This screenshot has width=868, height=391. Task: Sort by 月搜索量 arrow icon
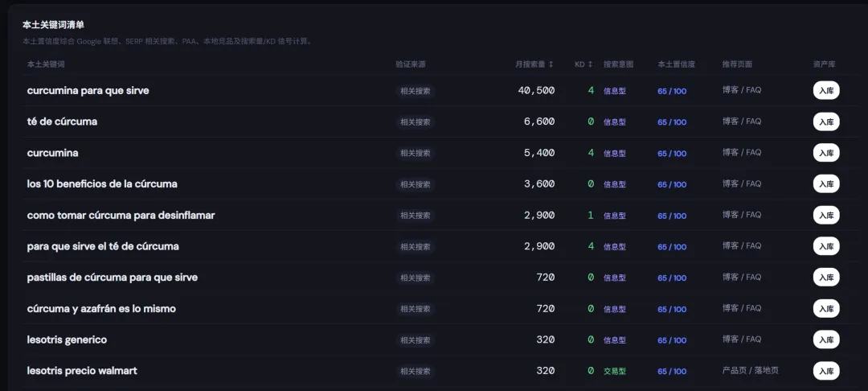(551, 64)
